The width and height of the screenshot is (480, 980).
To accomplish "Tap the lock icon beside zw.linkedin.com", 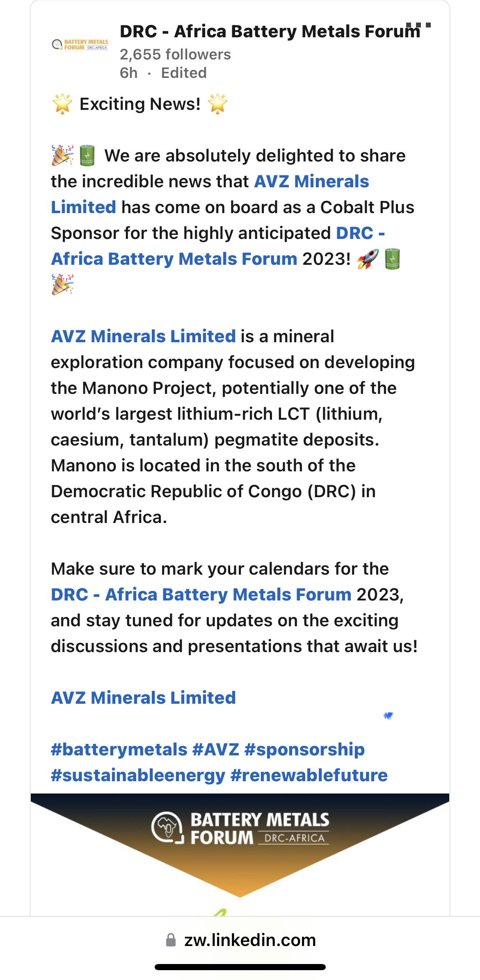I will [171, 940].
